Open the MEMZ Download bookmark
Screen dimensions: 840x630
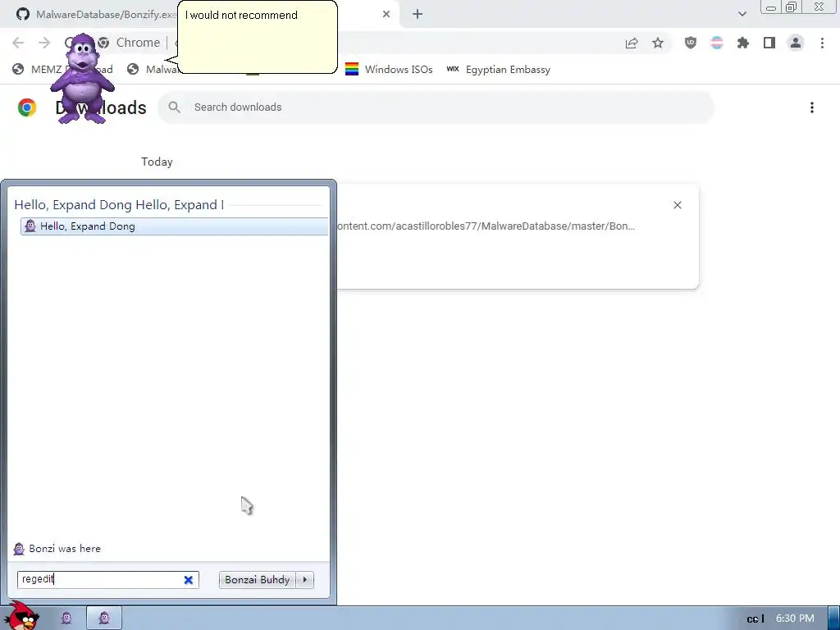62,70
